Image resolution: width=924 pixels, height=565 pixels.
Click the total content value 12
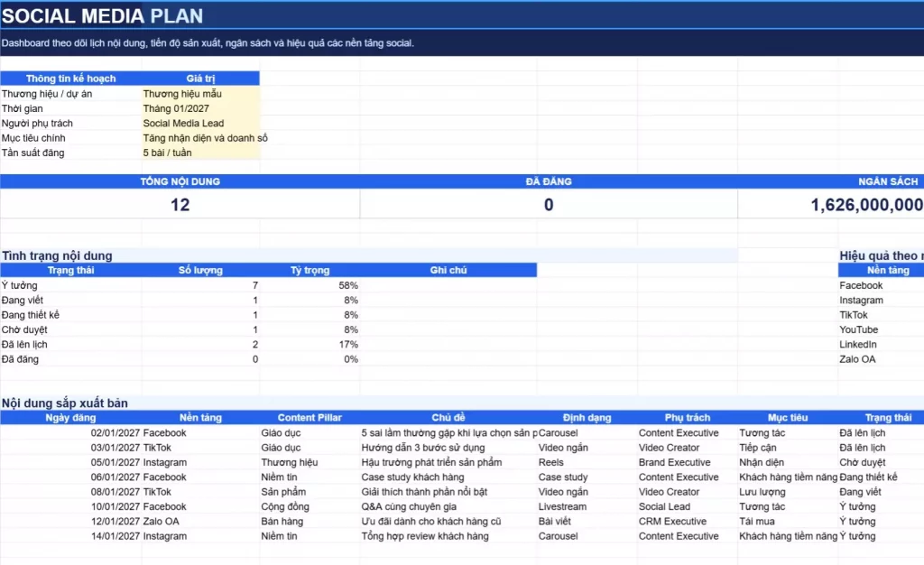[x=180, y=205]
